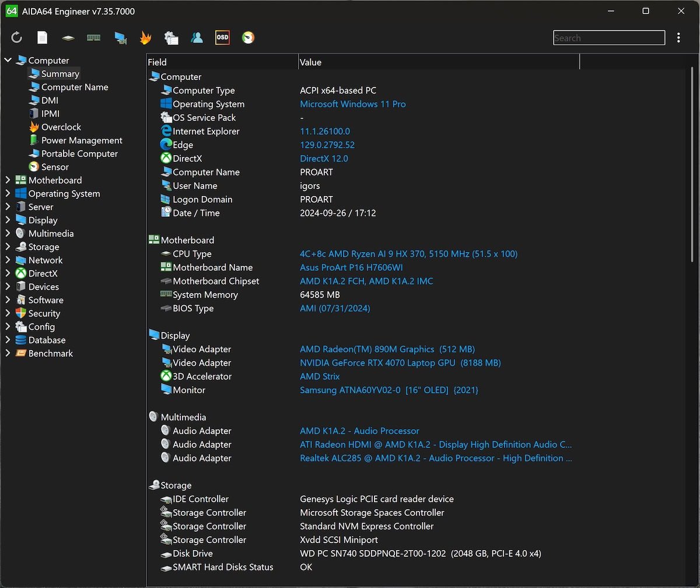Expand the Server tree node
Viewport: 700px width, 588px height.
coord(8,206)
